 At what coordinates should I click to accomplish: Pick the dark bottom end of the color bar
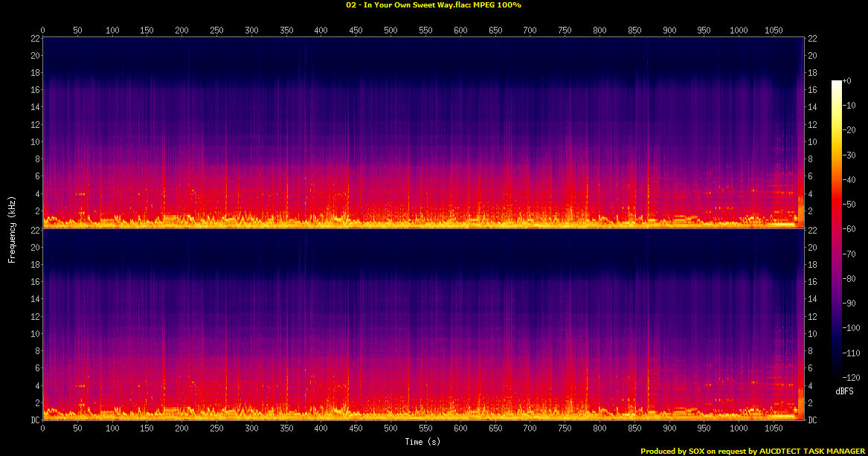[x=837, y=376]
